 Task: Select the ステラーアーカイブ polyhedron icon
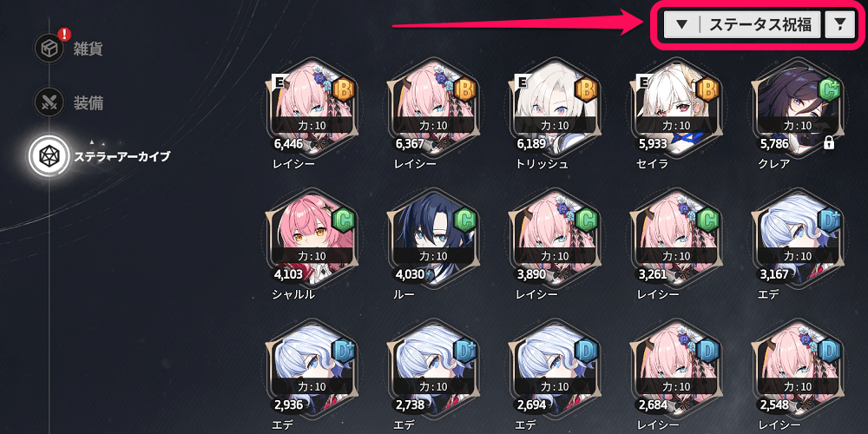(x=49, y=156)
